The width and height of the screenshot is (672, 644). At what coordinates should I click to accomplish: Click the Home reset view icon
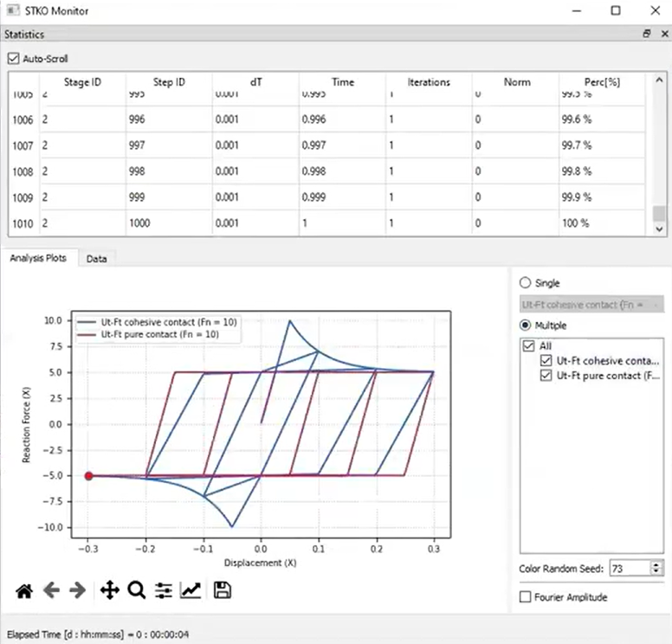24,590
